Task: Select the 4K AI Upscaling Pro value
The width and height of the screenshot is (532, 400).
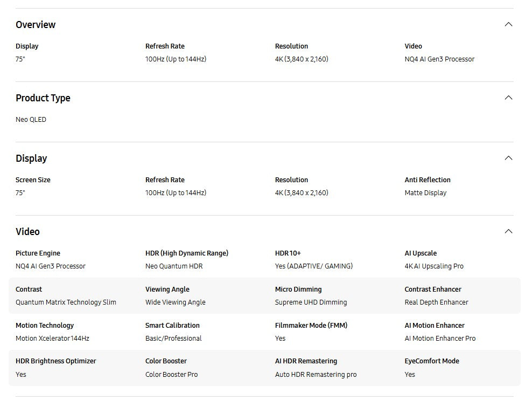Action: 434,266
